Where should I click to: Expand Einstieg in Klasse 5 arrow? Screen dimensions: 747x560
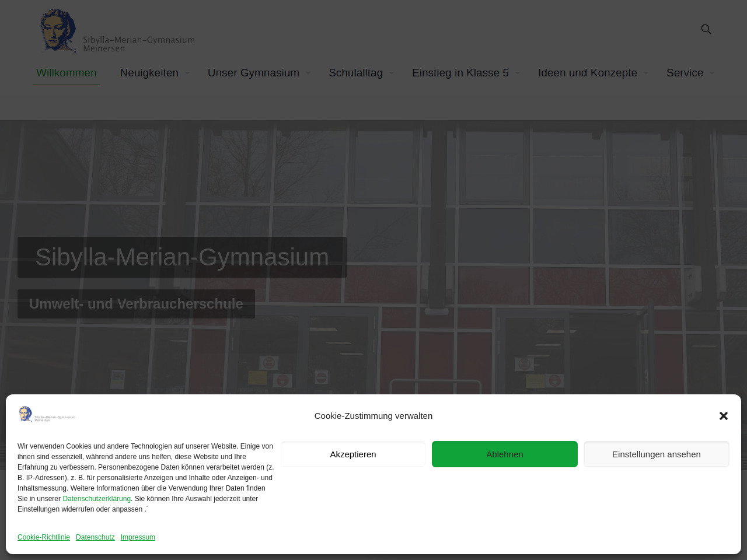[518, 73]
